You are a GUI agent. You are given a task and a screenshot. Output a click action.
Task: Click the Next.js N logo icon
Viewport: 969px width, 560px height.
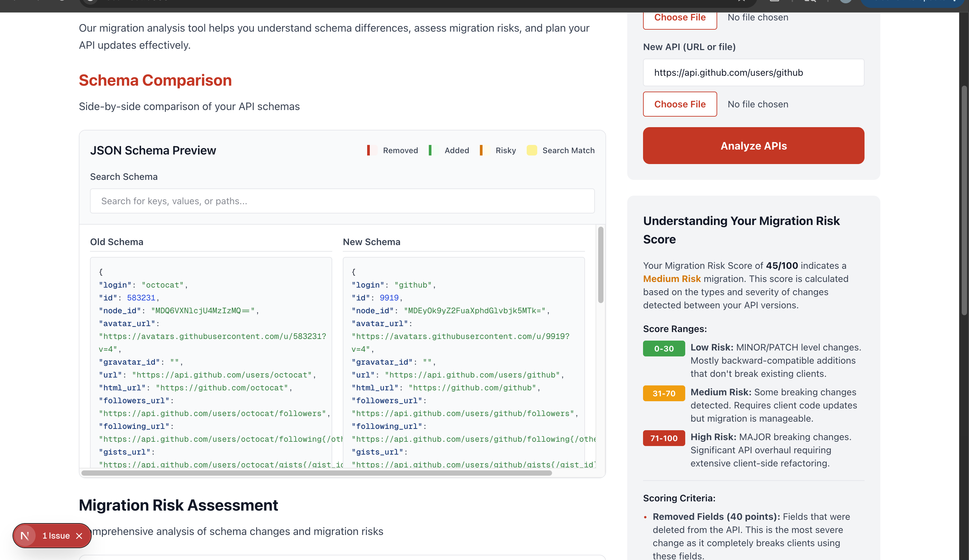[25, 536]
